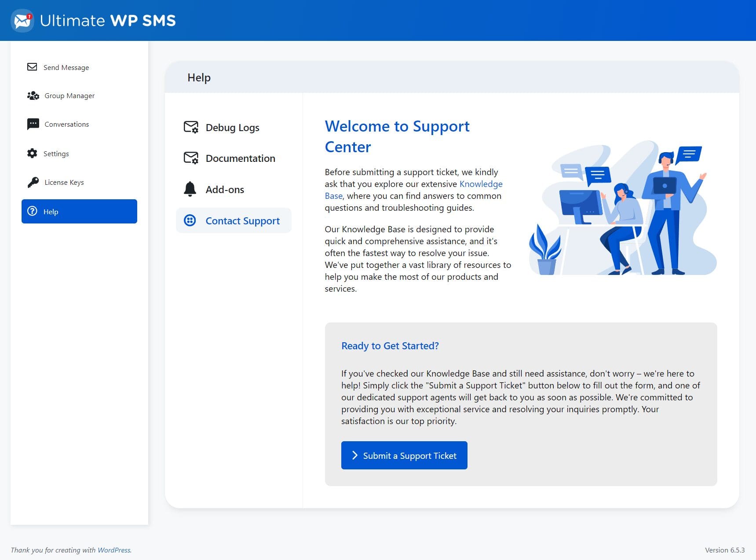756x560 pixels.
Task: Click the Group Manager people icon
Action: 33,95
